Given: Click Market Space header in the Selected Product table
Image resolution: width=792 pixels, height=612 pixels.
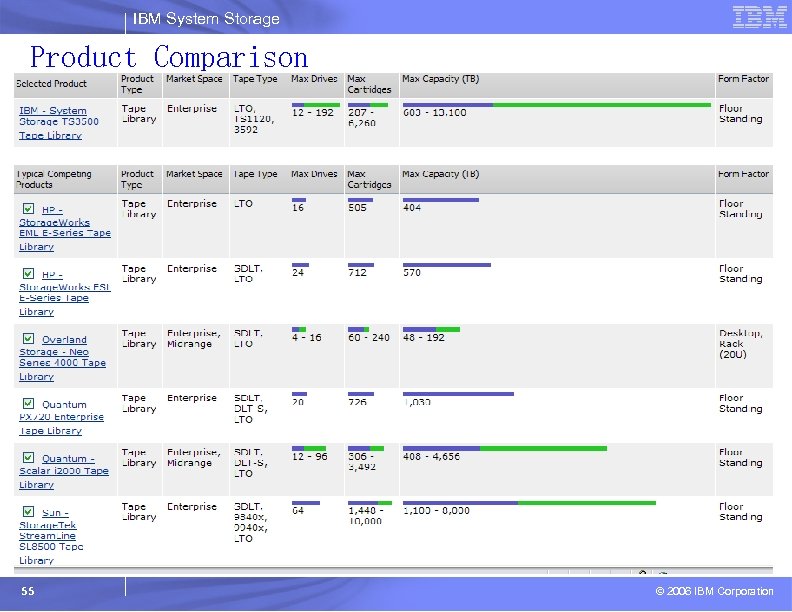Looking at the screenshot, I should point(194,79).
